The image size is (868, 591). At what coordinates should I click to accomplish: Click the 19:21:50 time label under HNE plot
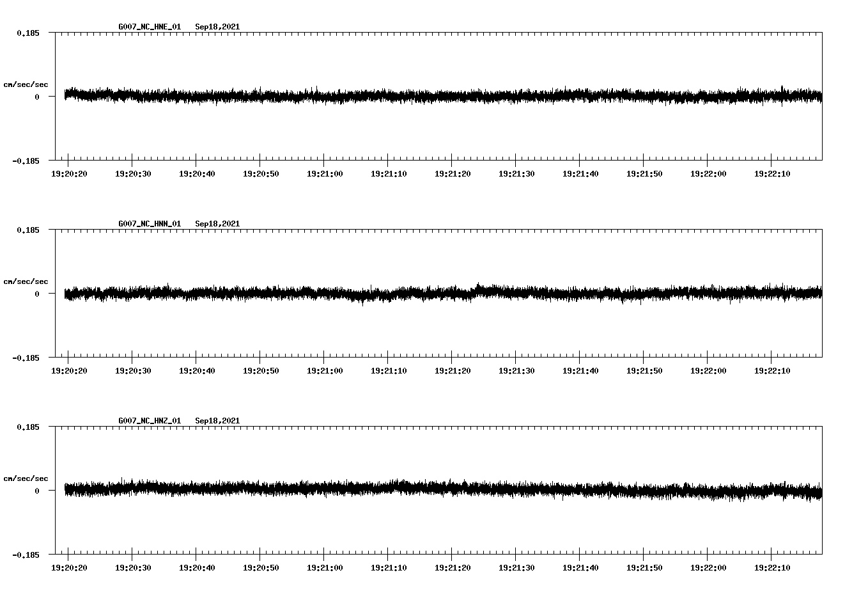(x=644, y=173)
